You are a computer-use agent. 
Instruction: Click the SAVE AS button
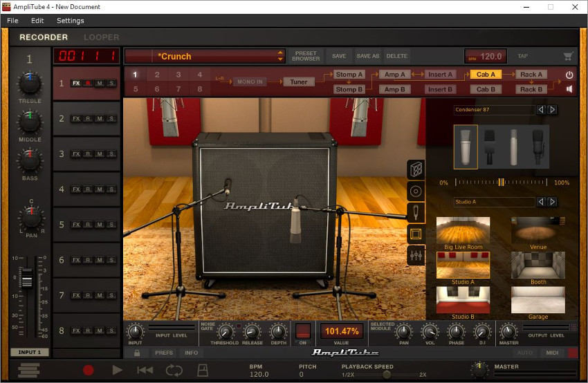pos(367,56)
